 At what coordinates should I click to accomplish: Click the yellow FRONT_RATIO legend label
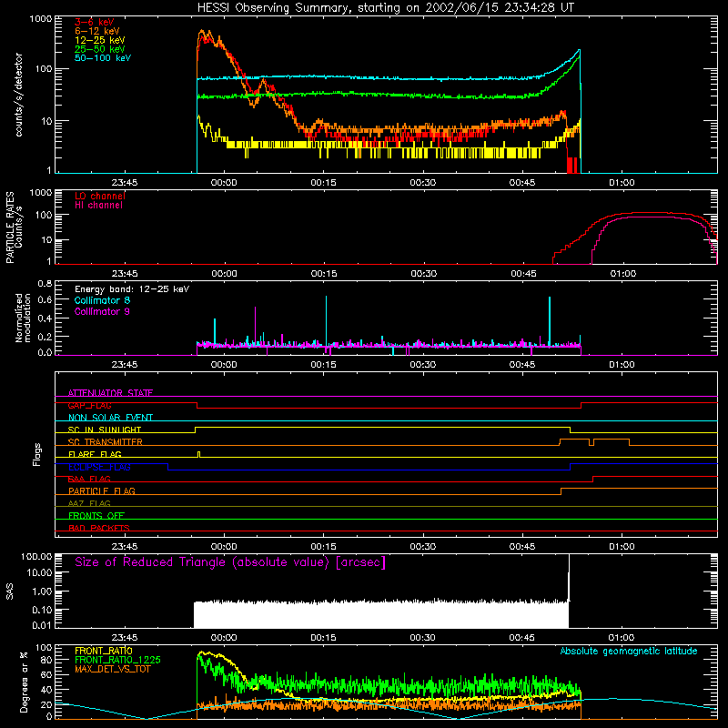click(x=104, y=651)
